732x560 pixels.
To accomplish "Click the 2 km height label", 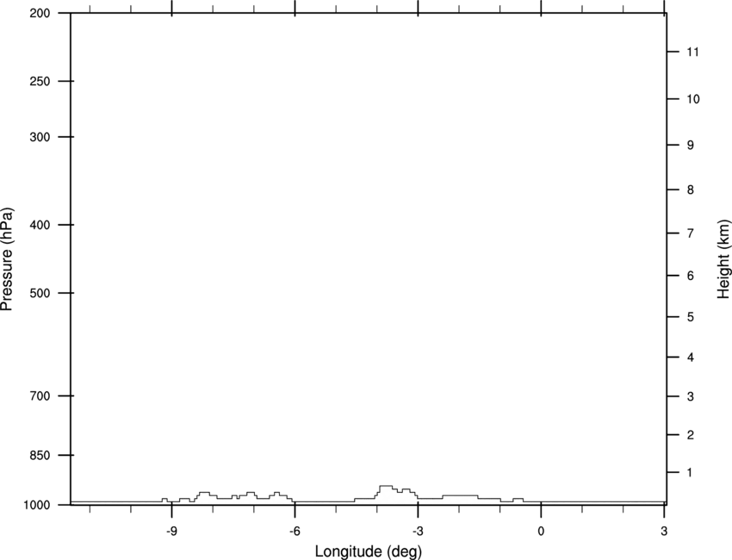I will coord(691,435).
